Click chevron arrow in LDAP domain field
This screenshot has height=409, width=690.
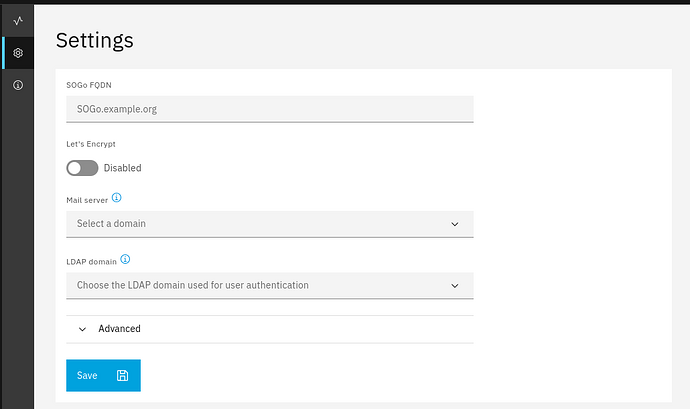click(x=455, y=285)
